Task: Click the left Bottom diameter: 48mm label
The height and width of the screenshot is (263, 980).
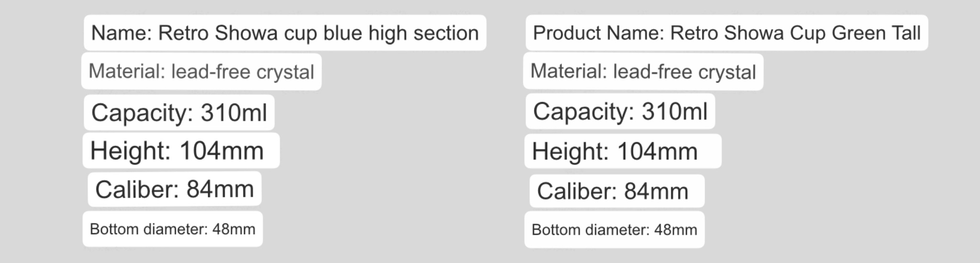Action: point(172,229)
